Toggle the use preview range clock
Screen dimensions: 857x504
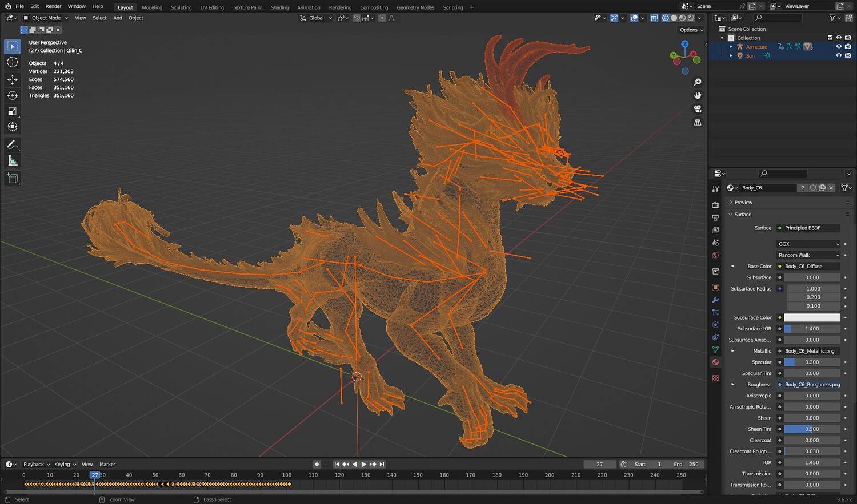click(623, 464)
